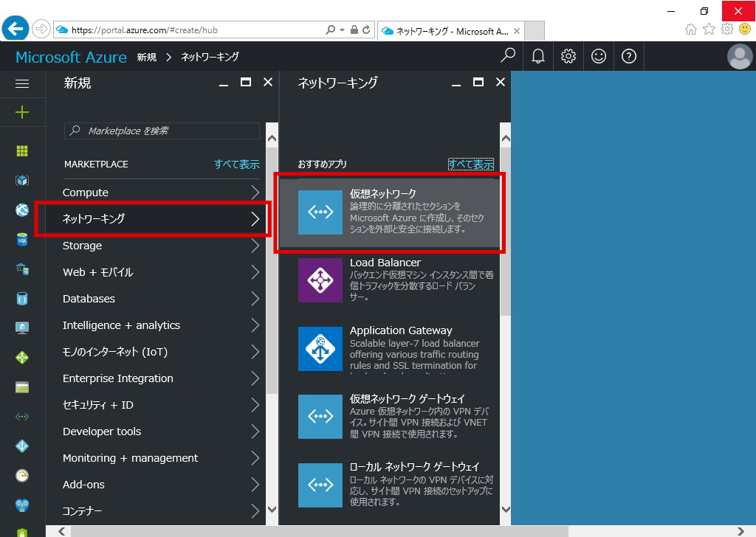Click the browser back arrow button
Image resolution: width=756 pixels, height=537 pixels.
pyautogui.click(x=16, y=29)
